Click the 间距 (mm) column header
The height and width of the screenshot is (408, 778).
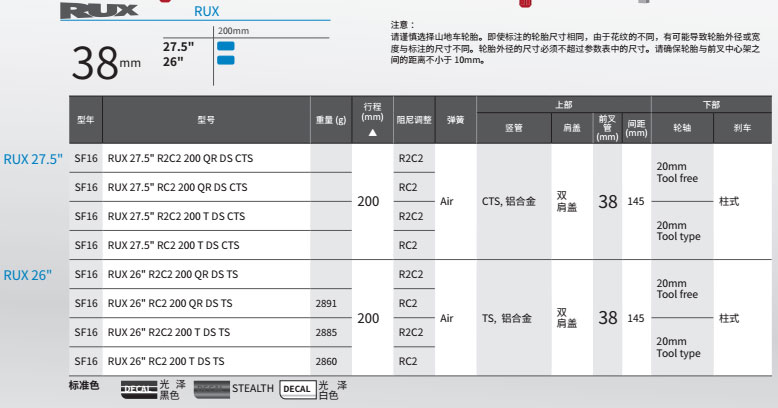pos(637,128)
